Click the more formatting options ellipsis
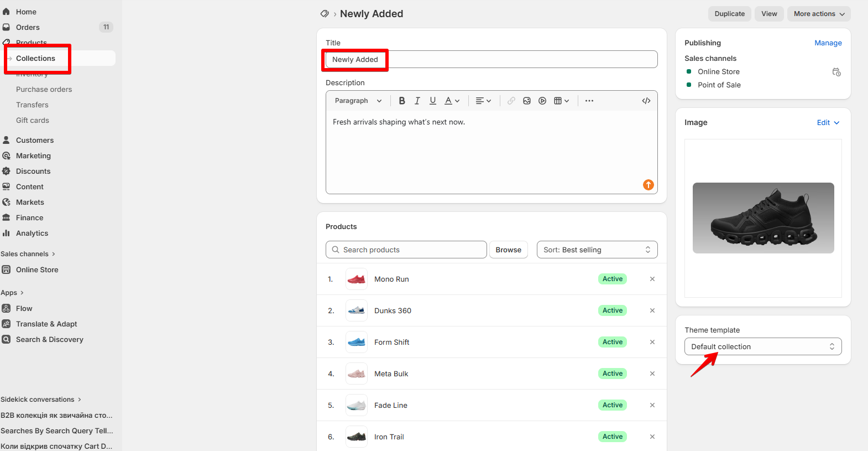Viewport: 868px width, 451px height. point(589,101)
